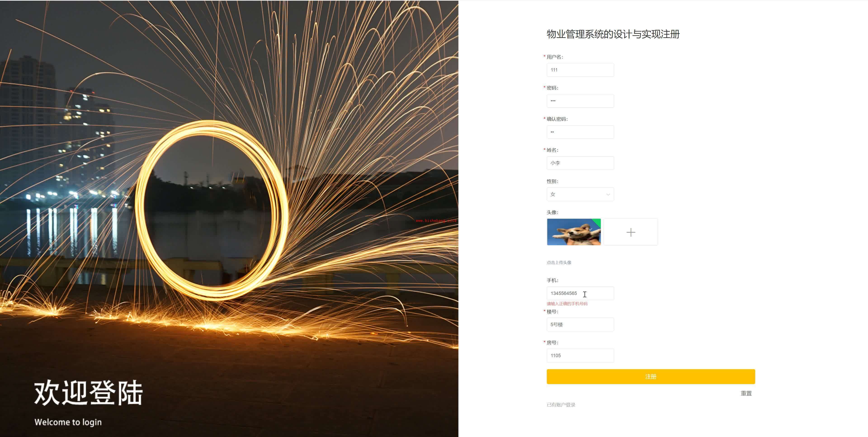This screenshot has width=868, height=437.
Task: Click the 手机 phone number field
Action: [580, 293]
